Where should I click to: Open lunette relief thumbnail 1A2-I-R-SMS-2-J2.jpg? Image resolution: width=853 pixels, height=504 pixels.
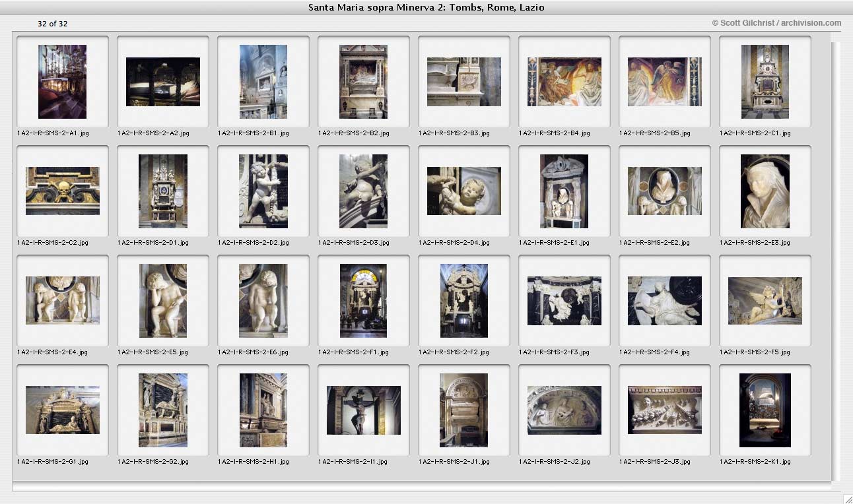pyautogui.click(x=564, y=410)
